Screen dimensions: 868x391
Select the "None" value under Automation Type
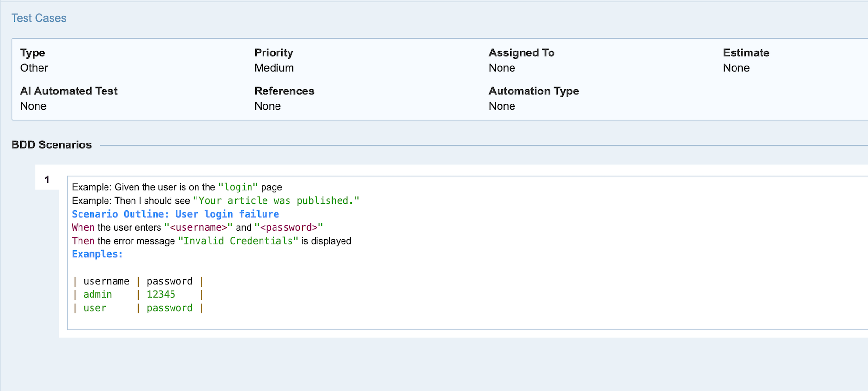click(x=502, y=106)
